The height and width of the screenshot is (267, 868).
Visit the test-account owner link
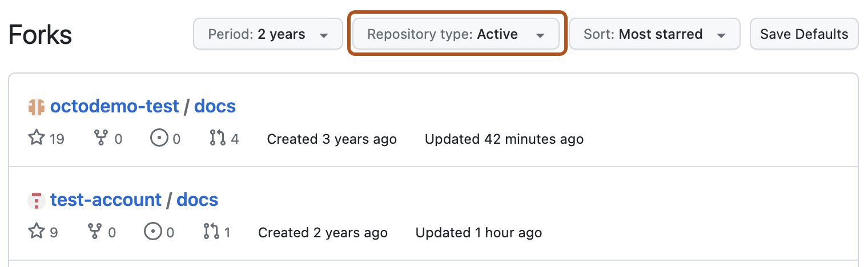coord(106,200)
